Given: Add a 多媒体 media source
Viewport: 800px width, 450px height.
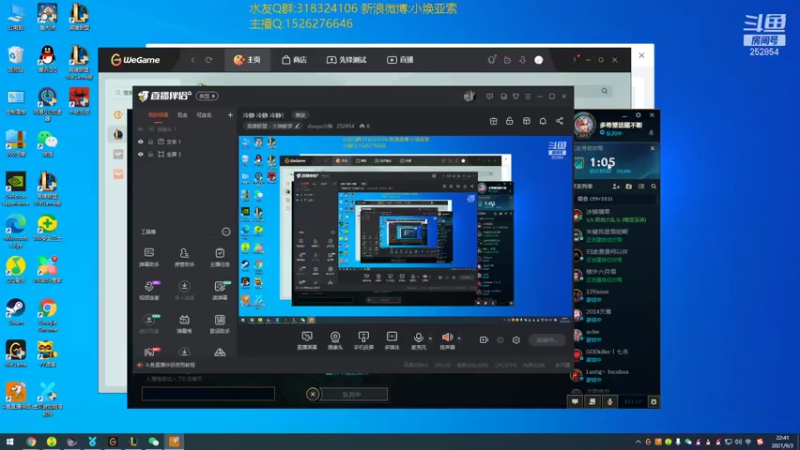Looking at the screenshot, I should 392,340.
